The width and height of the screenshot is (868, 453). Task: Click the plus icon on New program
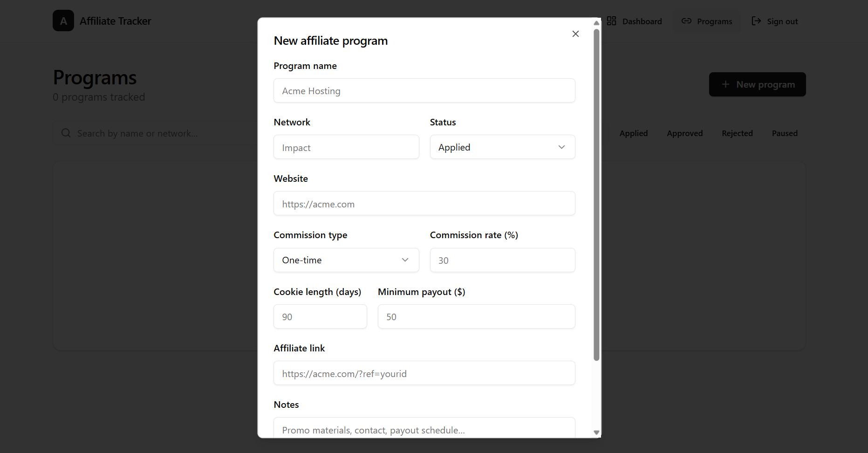(725, 84)
